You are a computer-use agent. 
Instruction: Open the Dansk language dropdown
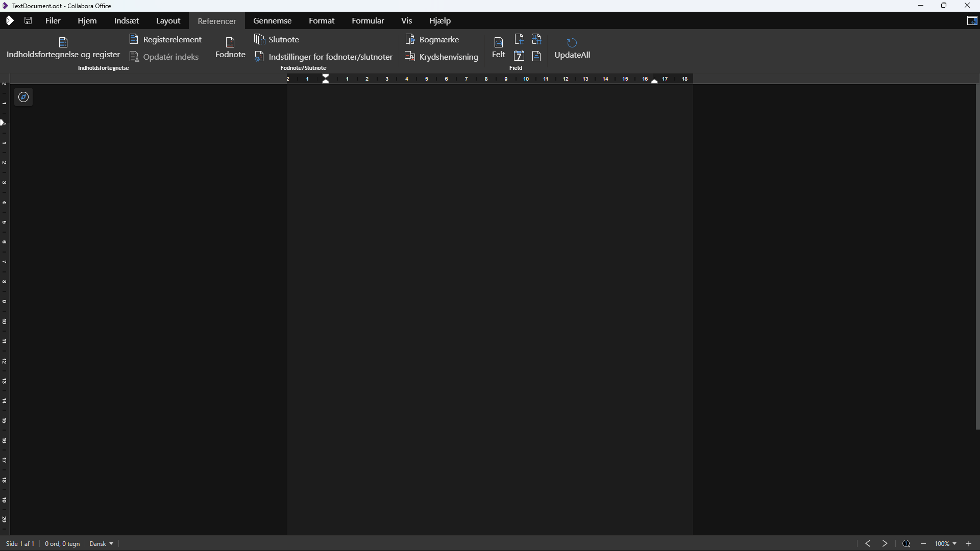[101, 543]
